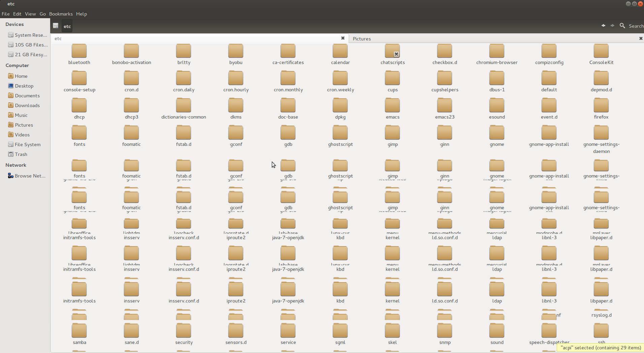Select the chatscripts folder icon
Image resolution: width=644 pixels, height=353 pixels.
click(392, 51)
